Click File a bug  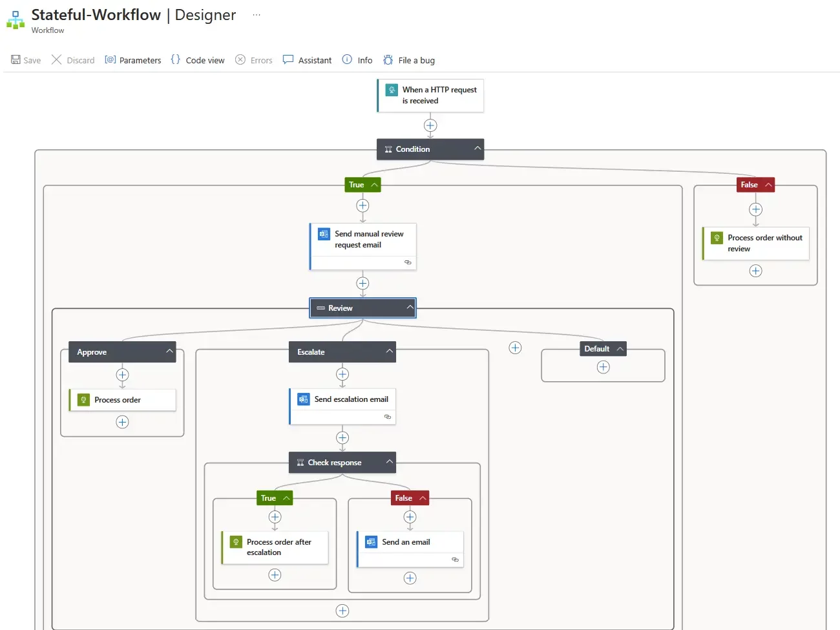409,60
